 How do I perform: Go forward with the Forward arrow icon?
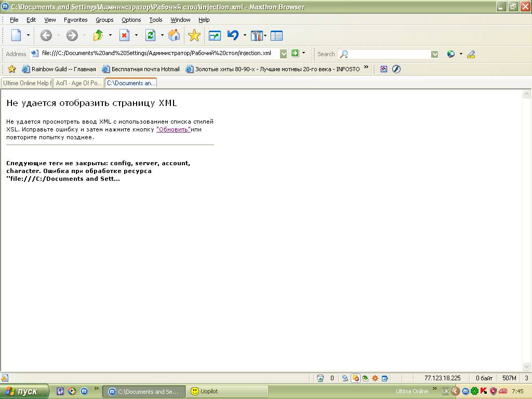(x=72, y=35)
